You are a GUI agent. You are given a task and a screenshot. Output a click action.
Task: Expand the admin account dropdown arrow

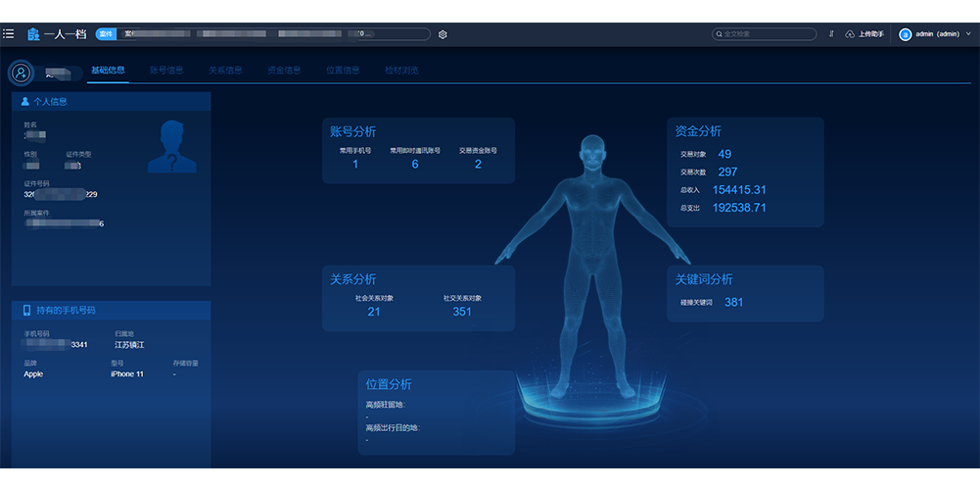[x=969, y=34]
